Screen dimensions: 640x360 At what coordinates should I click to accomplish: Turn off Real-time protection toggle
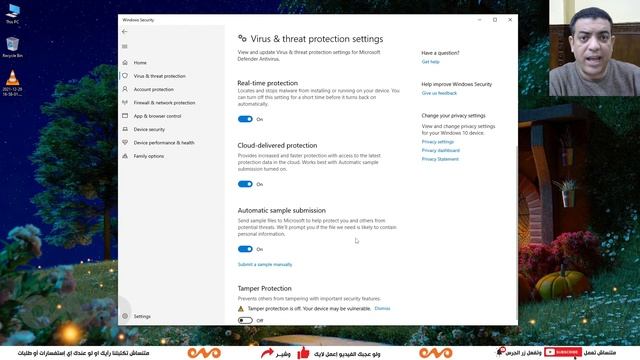point(245,119)
